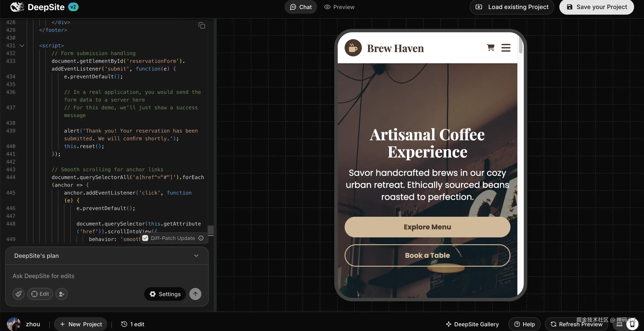
Task: Open the cart icon in Brew Haven preview
Action: tap(490, 48)
